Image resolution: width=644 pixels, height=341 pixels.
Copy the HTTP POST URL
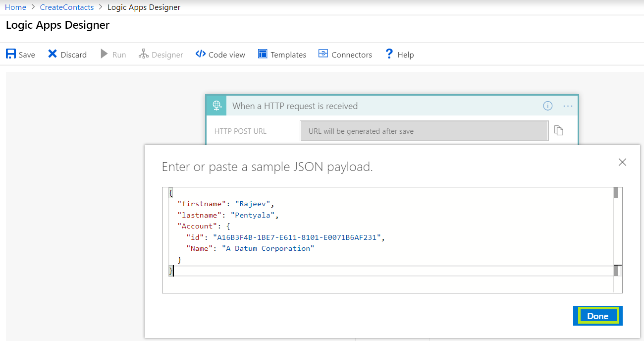point(559,130)
